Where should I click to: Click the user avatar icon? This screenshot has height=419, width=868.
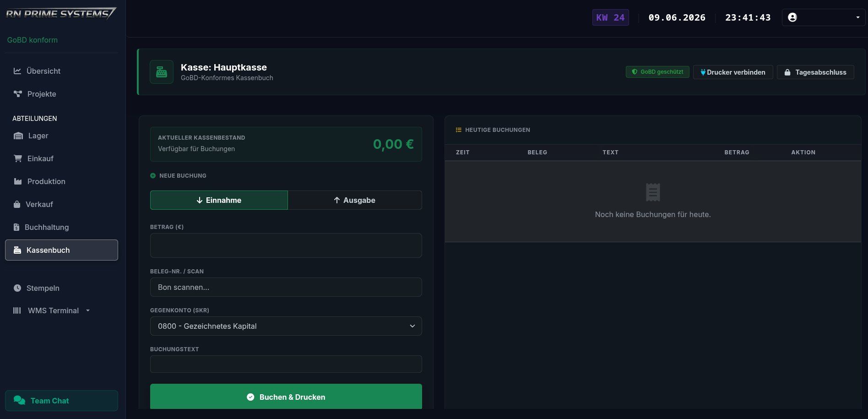click(x=792, y=17)
